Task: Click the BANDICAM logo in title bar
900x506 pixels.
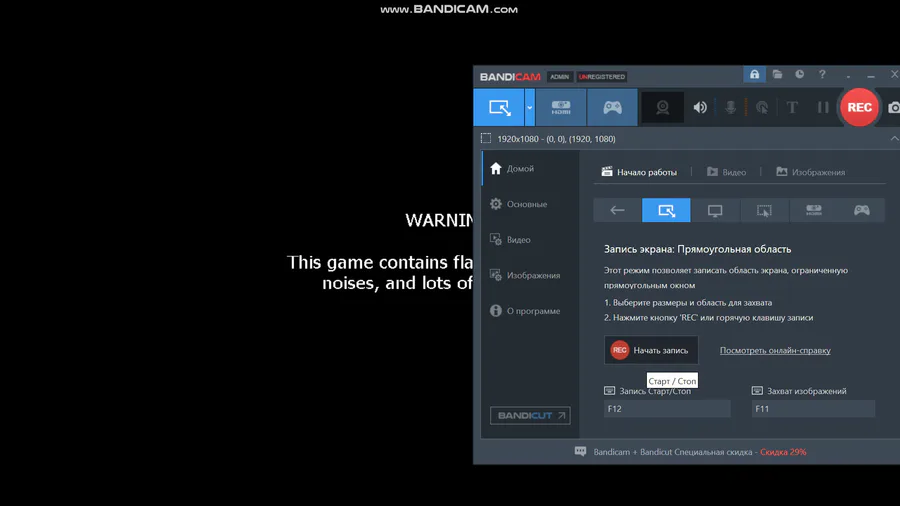Action: (x=510, y=77)
